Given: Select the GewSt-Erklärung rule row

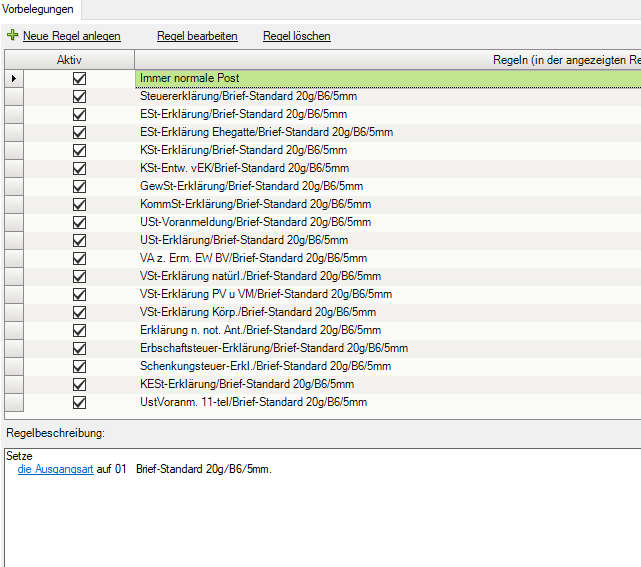Looking at the screenshot, I should point(251,186).
